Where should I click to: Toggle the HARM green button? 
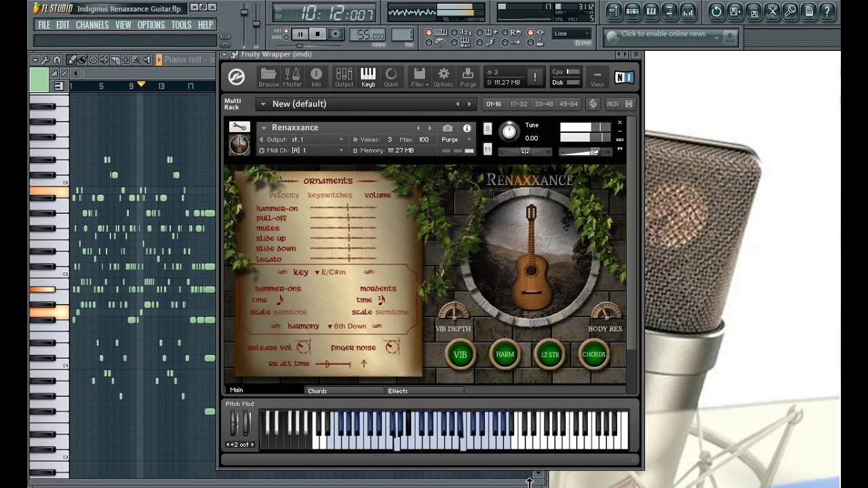505,354
